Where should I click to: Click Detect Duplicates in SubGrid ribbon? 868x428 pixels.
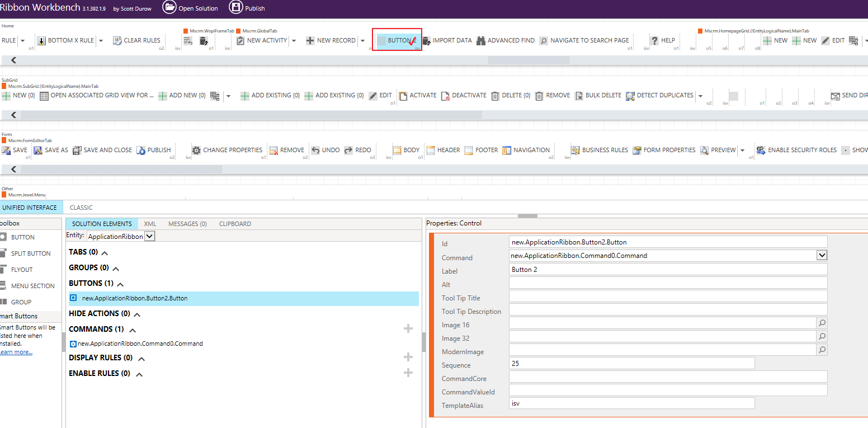659,96
